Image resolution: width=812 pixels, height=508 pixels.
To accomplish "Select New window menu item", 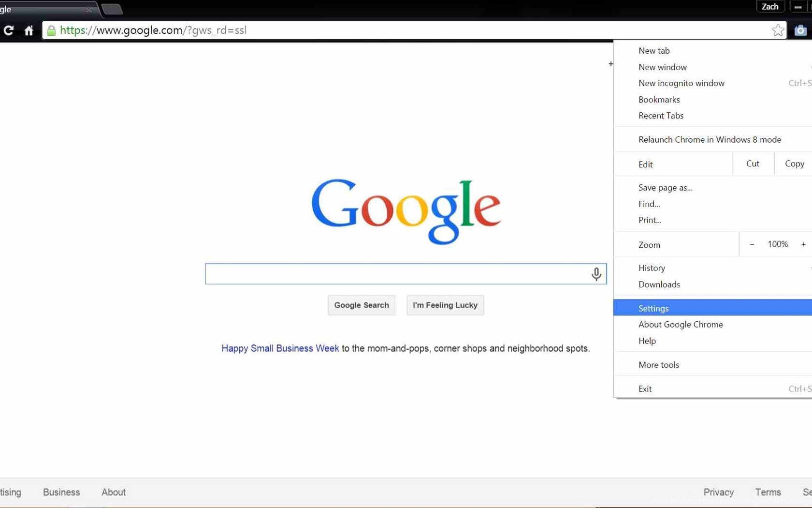I will pos(712,67).
